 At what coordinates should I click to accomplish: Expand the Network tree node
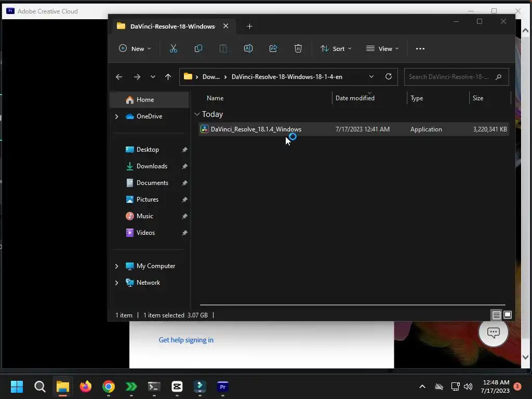point(117,283)
